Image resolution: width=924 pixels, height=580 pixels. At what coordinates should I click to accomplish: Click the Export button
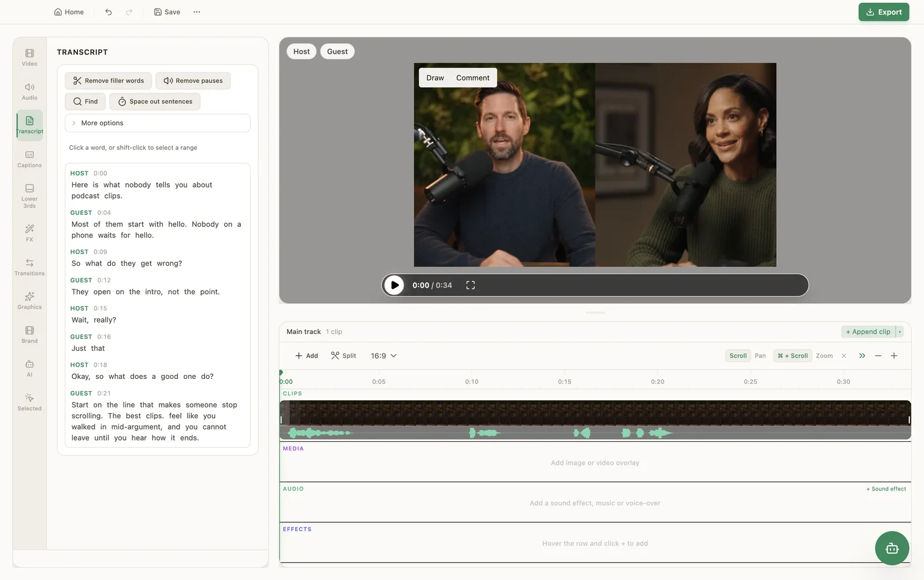click(884, 12)
